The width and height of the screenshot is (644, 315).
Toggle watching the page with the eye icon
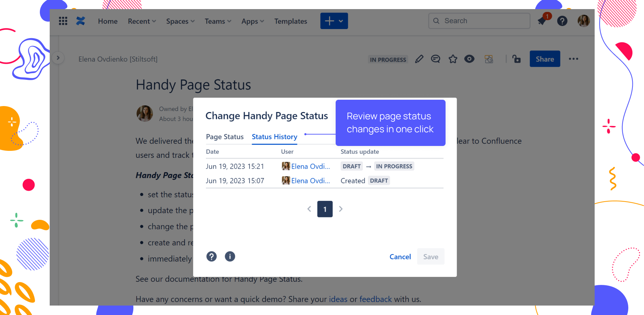pos(469,59)
